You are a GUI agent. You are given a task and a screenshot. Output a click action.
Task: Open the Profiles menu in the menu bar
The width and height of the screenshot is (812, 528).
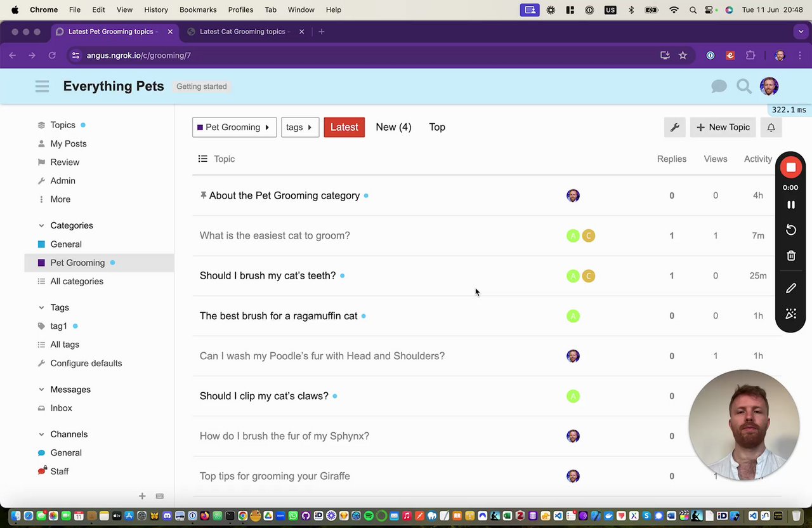[x=240, y=10]
